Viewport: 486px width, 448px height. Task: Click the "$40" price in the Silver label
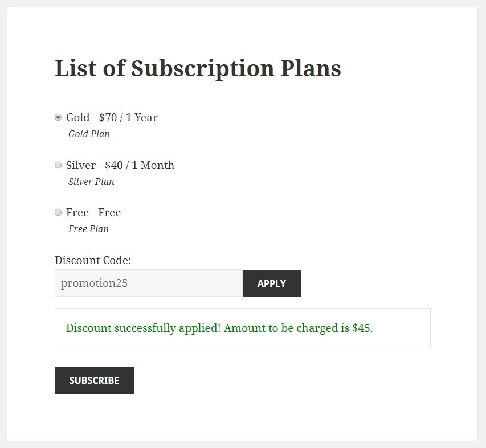point(114,166)
